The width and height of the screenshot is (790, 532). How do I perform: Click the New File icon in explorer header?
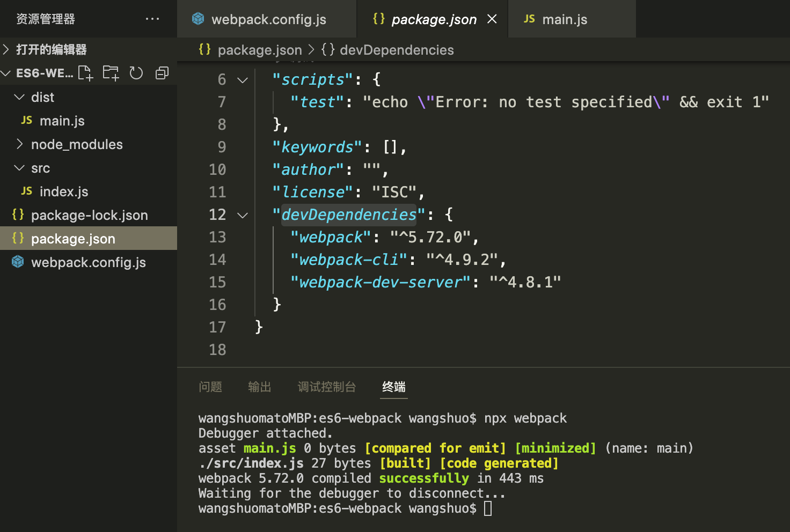85,73
